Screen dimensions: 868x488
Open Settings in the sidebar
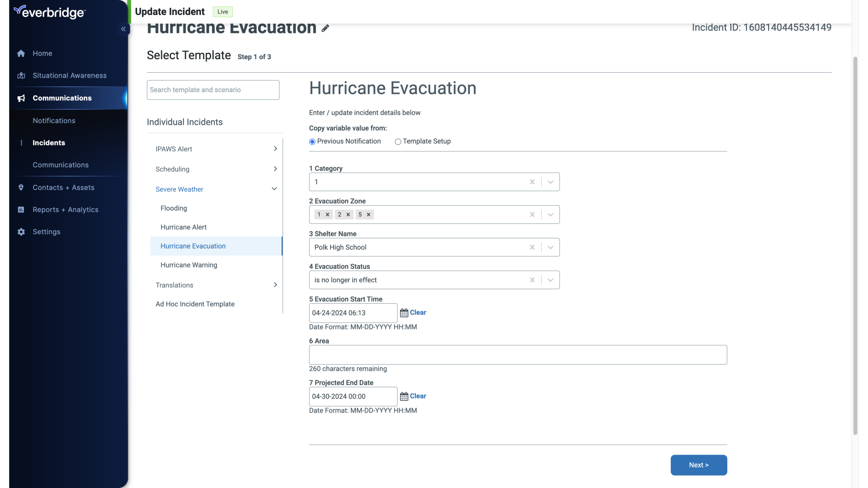(x=46, y=232)
